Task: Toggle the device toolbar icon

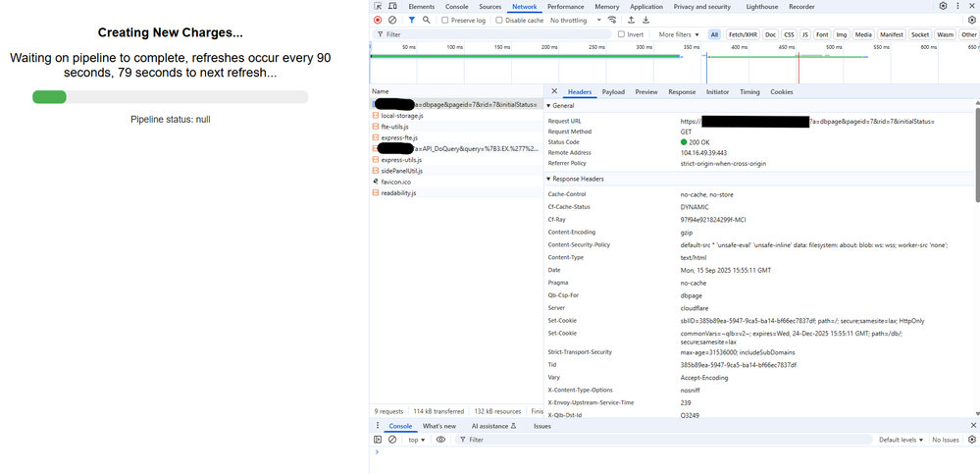Action: point(392,6)
